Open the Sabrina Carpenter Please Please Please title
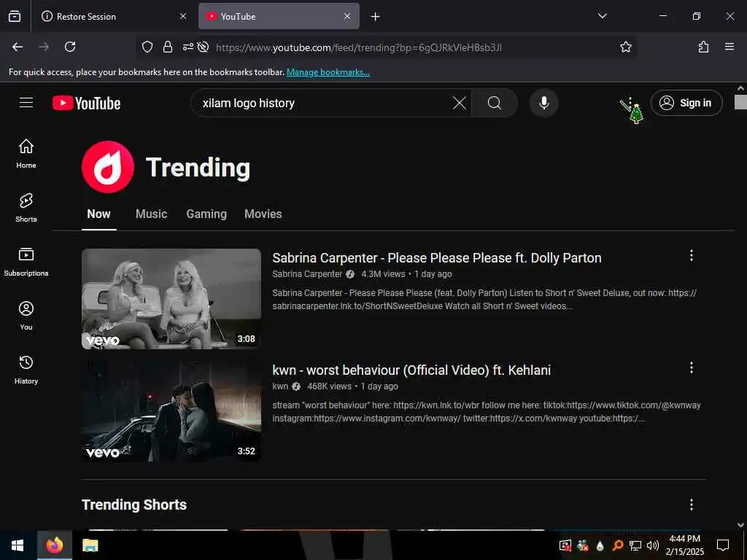Screen dimensions: 747x560 click(x=437, y=258)
